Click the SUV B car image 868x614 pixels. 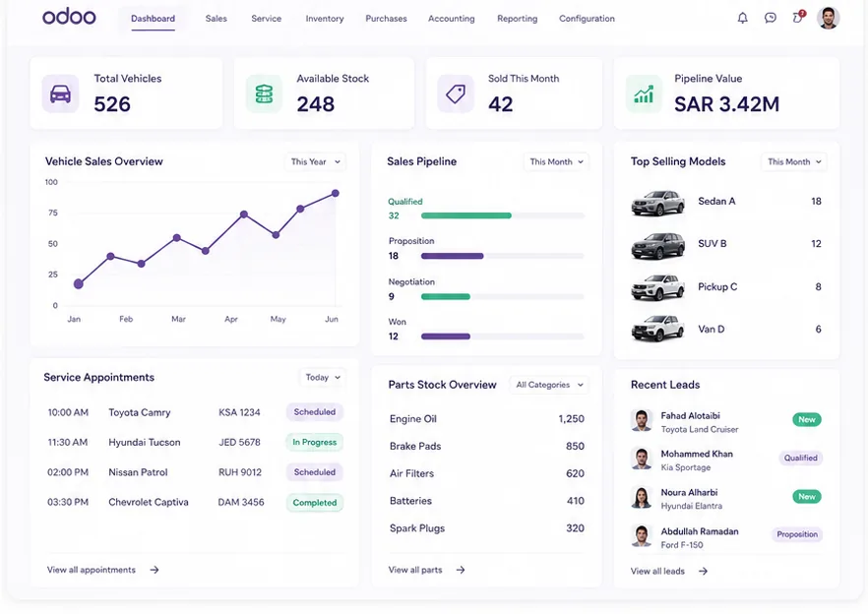click(x=658, y=246)
